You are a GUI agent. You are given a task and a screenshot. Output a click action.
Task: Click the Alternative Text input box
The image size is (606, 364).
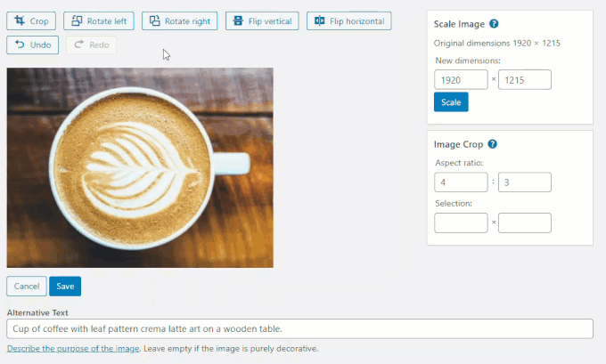[300, 329]
